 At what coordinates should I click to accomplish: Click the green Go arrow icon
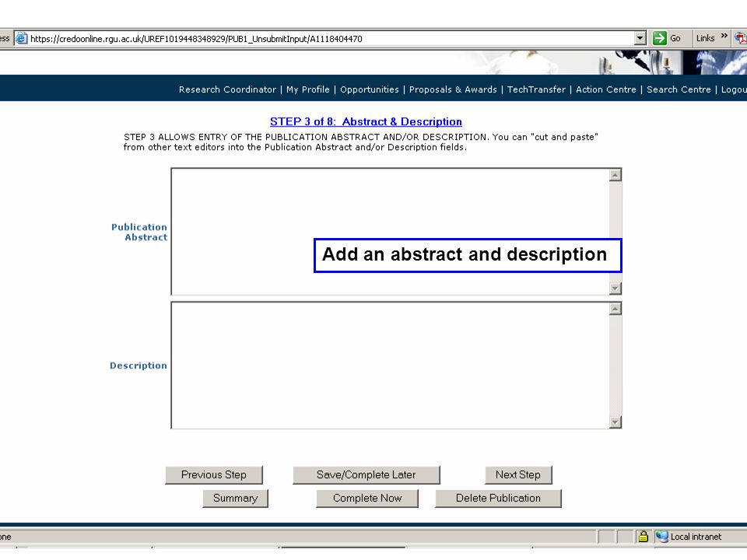point(659,38)
